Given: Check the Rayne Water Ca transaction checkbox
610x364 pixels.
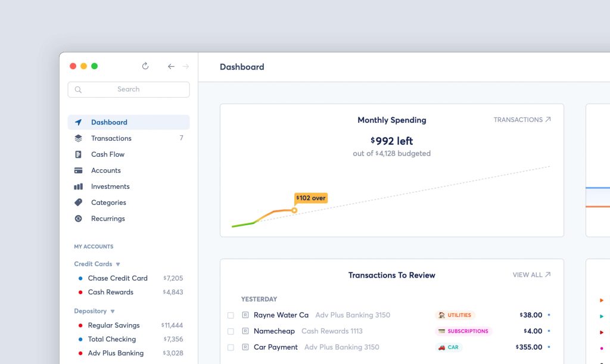Looking at the screenshot, I should pos(231,315).
